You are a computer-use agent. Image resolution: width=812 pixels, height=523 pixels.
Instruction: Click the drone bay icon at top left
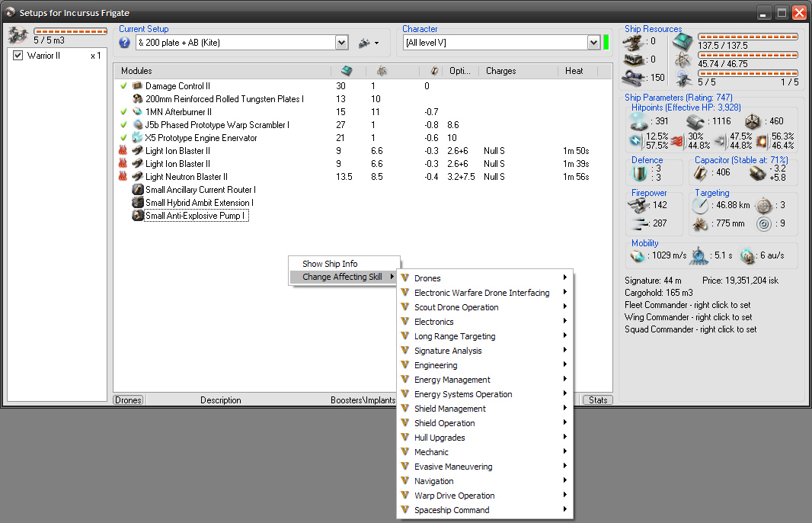point(18,35)
